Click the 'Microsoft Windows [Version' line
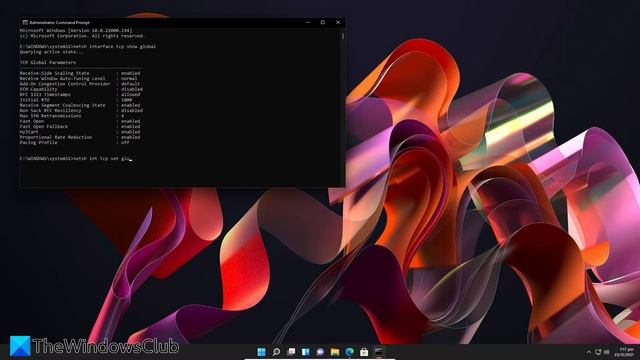 coord(76,31)
